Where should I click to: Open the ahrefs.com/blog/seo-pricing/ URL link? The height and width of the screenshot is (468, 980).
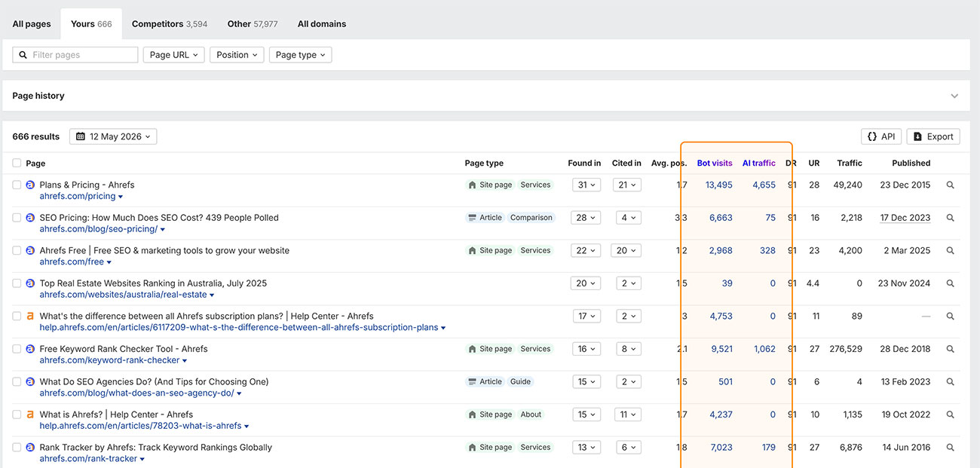[x=99, y=229]
